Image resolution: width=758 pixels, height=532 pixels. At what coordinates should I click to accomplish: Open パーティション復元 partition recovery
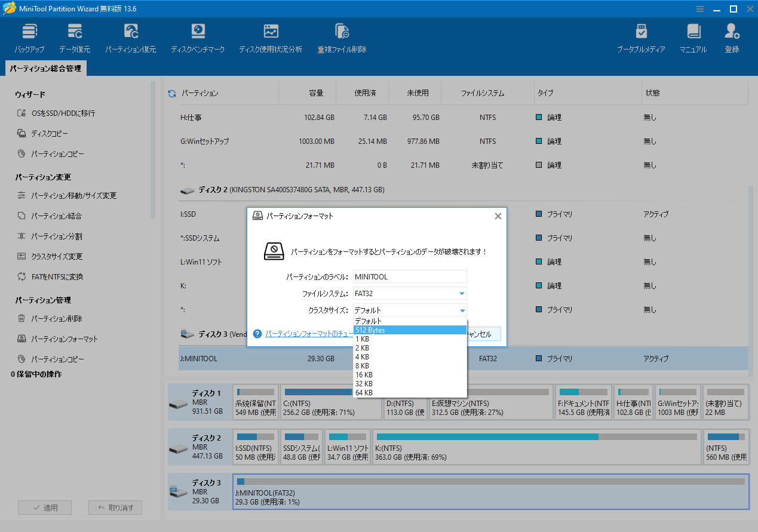131,39
